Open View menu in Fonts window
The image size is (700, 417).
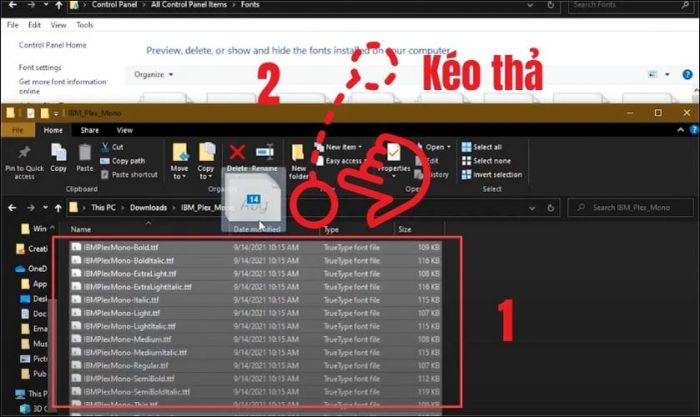pyautogui.click(x=58, y=25)
